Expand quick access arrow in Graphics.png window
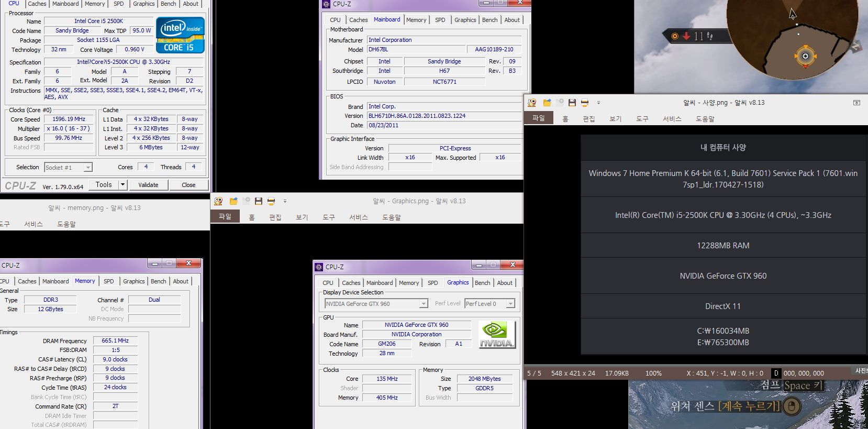Screen dimensions: 868x429 (285, 201)
